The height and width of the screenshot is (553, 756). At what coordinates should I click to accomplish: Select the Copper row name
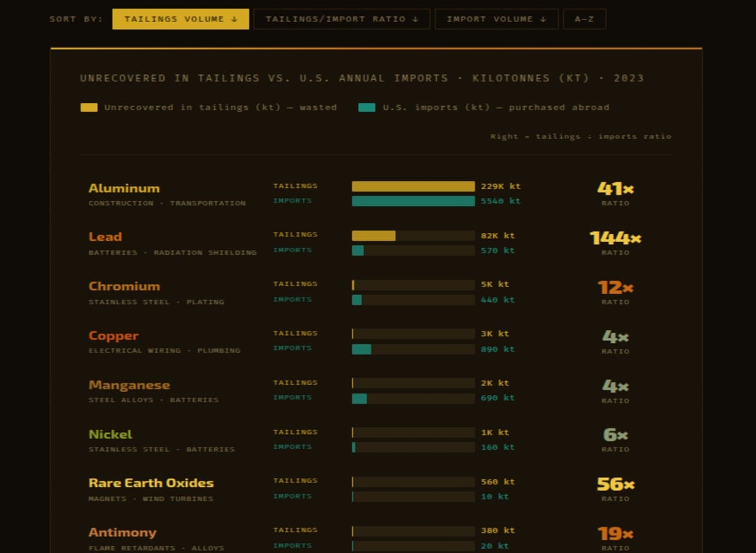click(x=113, y=335)
